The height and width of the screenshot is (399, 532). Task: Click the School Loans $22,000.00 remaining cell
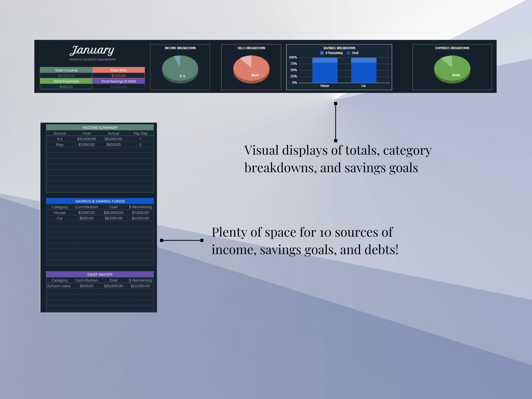click(140, 286)
